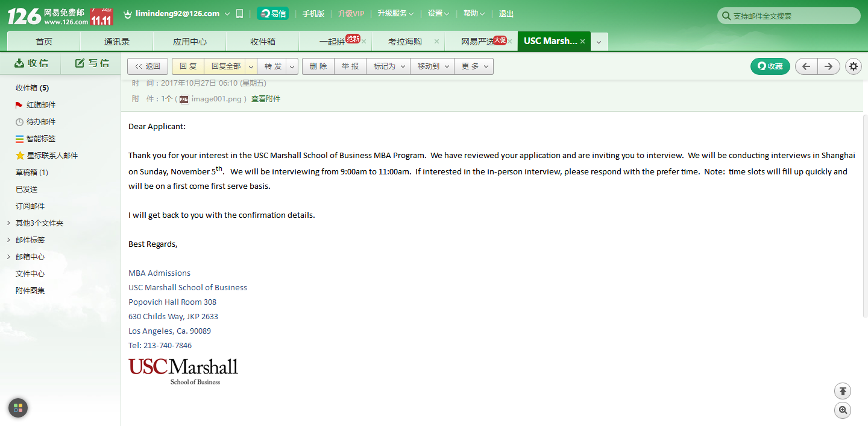Click 返回 back button

click(148, 66)
